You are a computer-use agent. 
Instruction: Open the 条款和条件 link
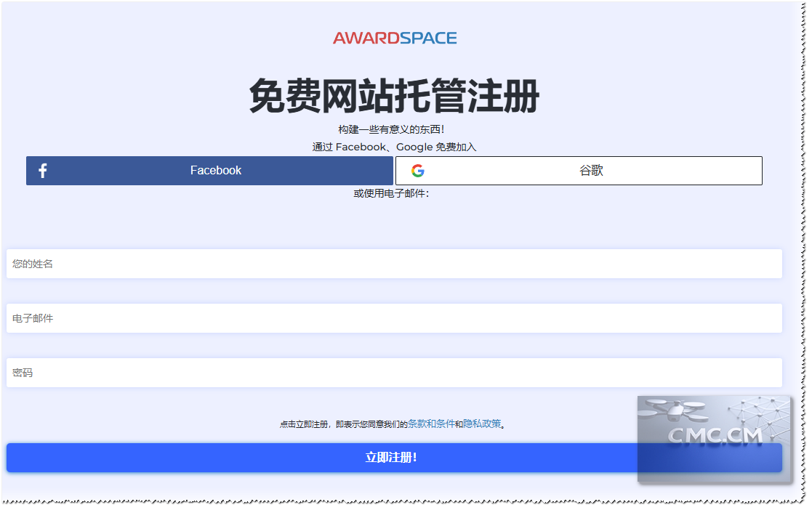431,424
